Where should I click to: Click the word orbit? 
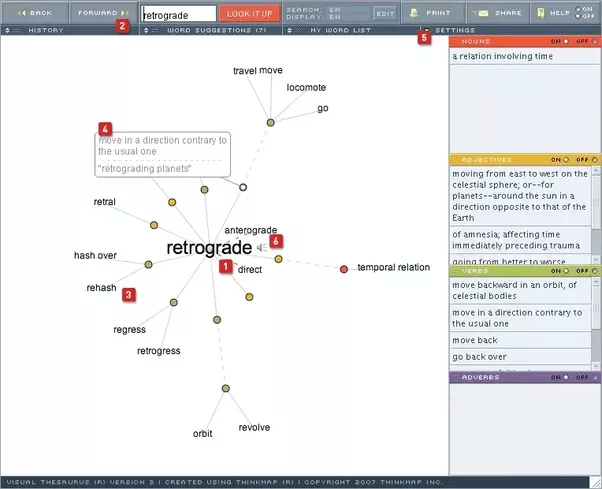(x=202, y=433)
